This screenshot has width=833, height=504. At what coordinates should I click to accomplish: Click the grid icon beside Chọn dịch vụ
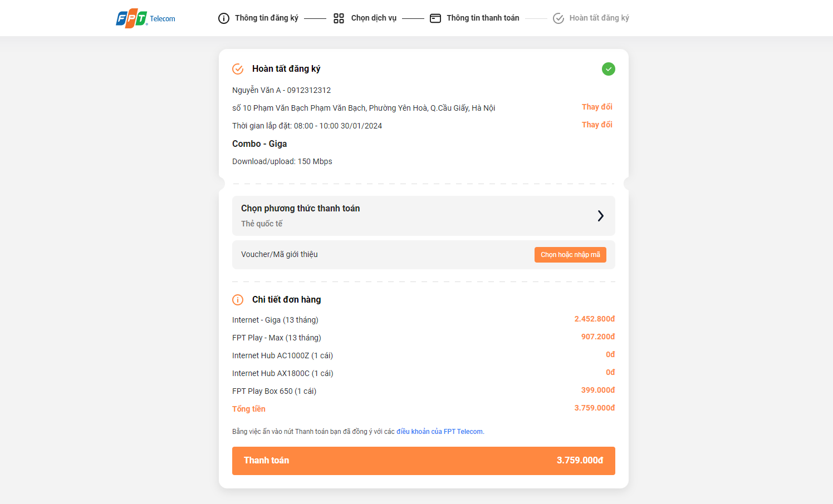pyautogui.click(x=339, y=18)
